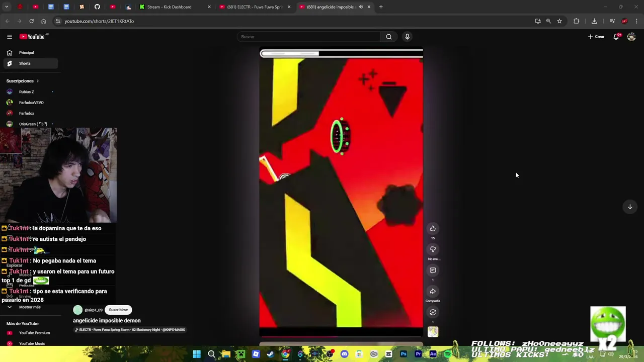Open the Windows Start menu
The height and width of the screenshot is (362, 644).
[x=197, y=354]
